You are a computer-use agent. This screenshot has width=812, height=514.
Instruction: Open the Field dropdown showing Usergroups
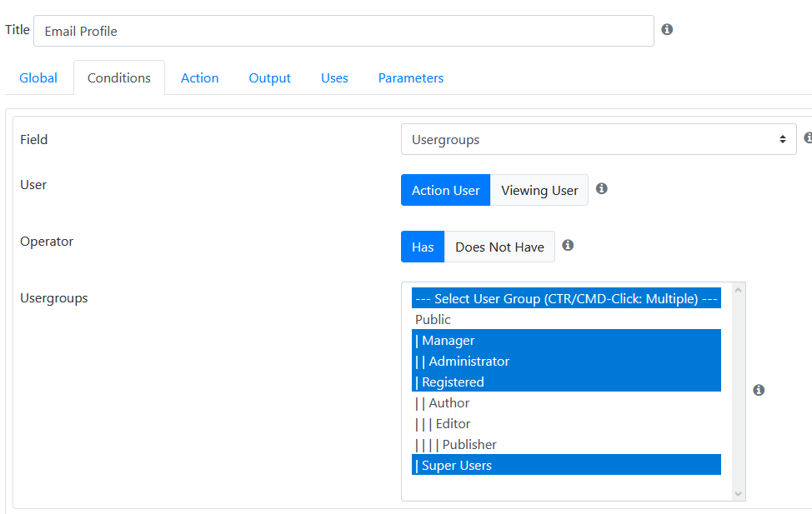click(x=599, y=139)
